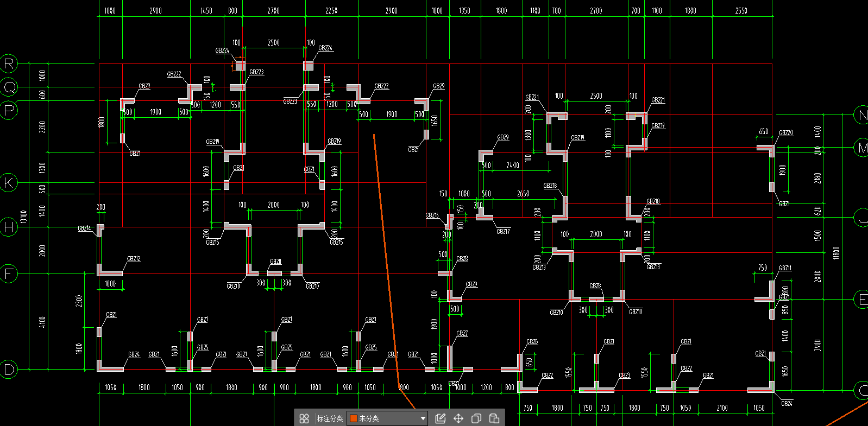The image size is (868, 426).
Task: Click the 13700 overall vertical dimension
Action: coord(23,217)
